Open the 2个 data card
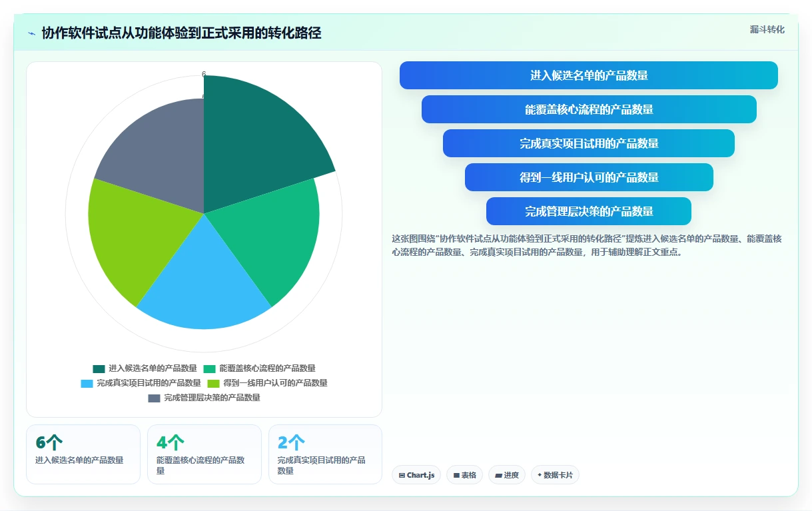812x511 pixels. point(326,454)
